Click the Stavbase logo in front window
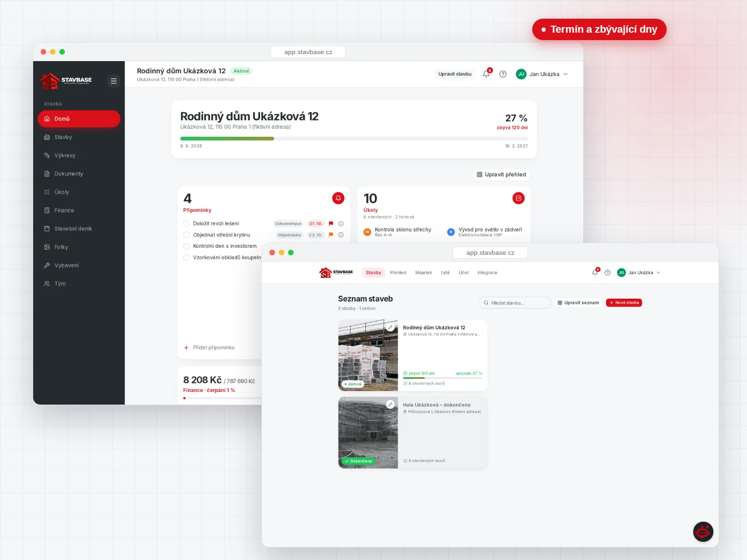Viewport: 747px width, 560px height. (336, 273)
